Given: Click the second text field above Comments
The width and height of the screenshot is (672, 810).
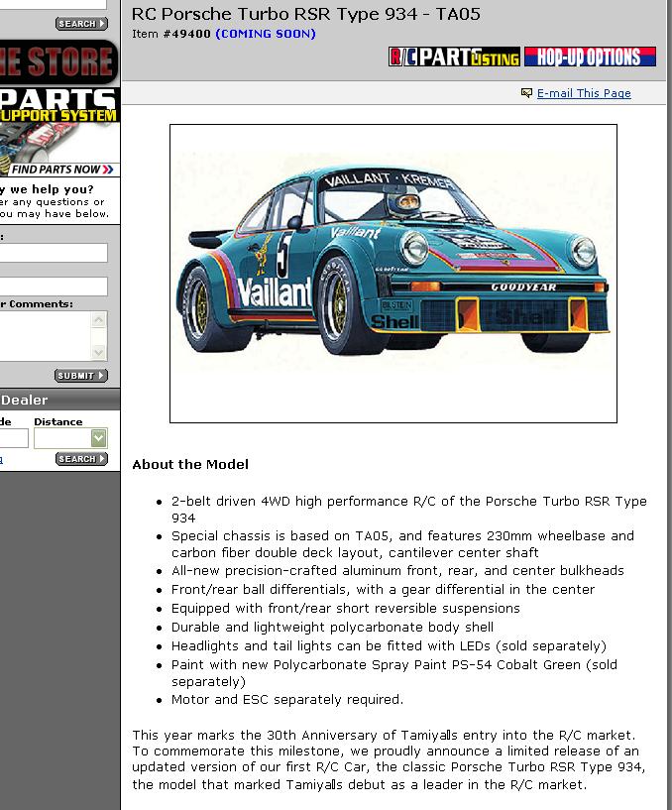Looking at the screenshot, I should [54, 287].
